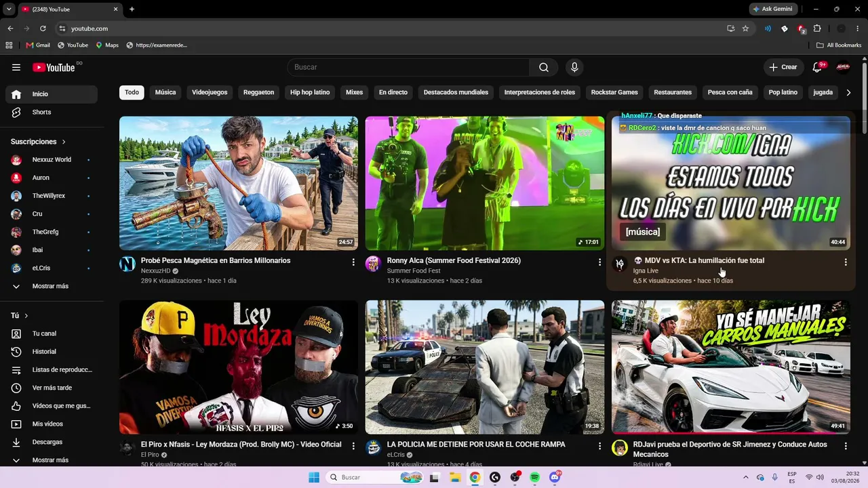Open the All Bookmarks folder

(x=839, y=45)
